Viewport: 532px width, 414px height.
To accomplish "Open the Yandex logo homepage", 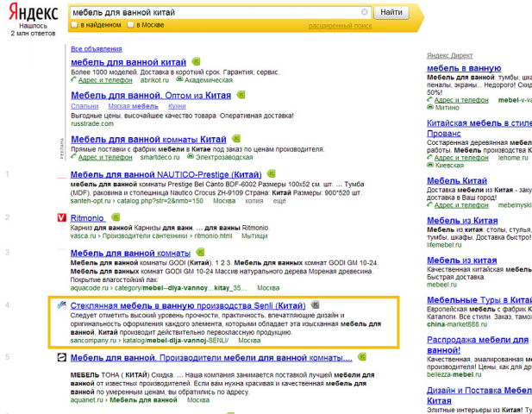I will point(34,12).
